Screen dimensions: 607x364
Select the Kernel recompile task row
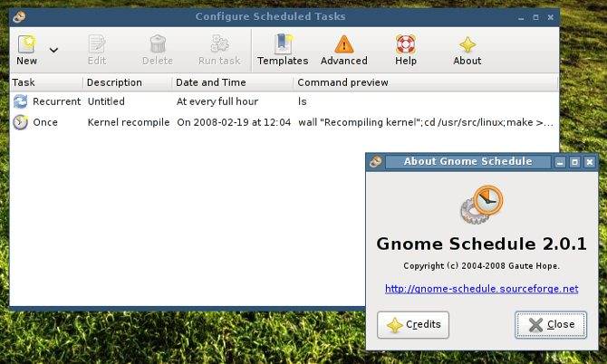[284, 122]
